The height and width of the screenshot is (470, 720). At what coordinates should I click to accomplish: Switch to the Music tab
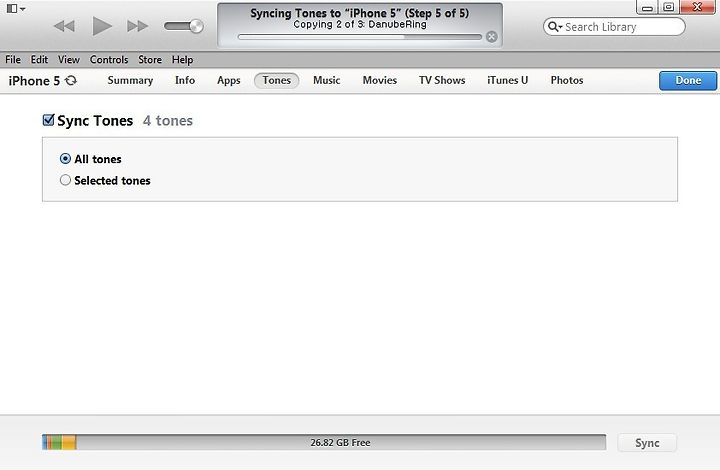point(326,80)
